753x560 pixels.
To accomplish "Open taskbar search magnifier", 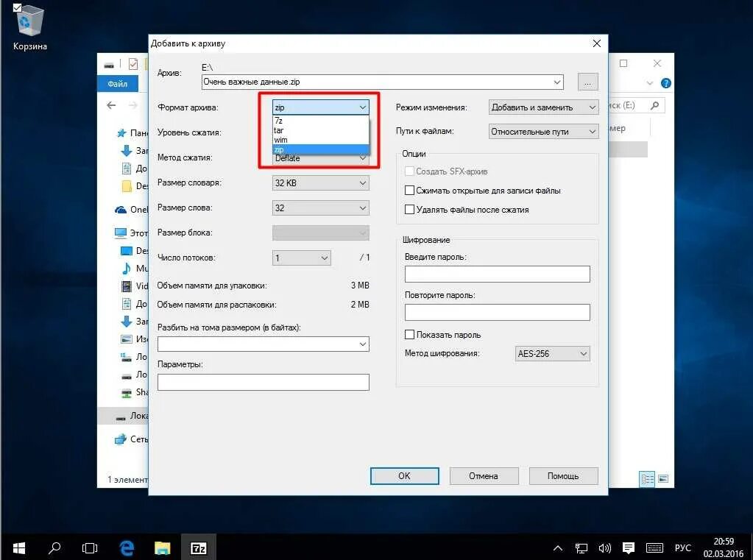I will click(54, 547).
